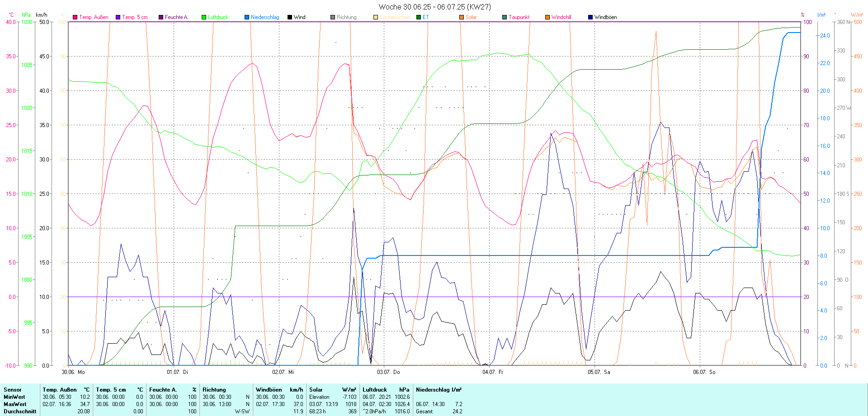
Task: Select the Temp. 5 cm legend label
Action: tap(135, 17)
